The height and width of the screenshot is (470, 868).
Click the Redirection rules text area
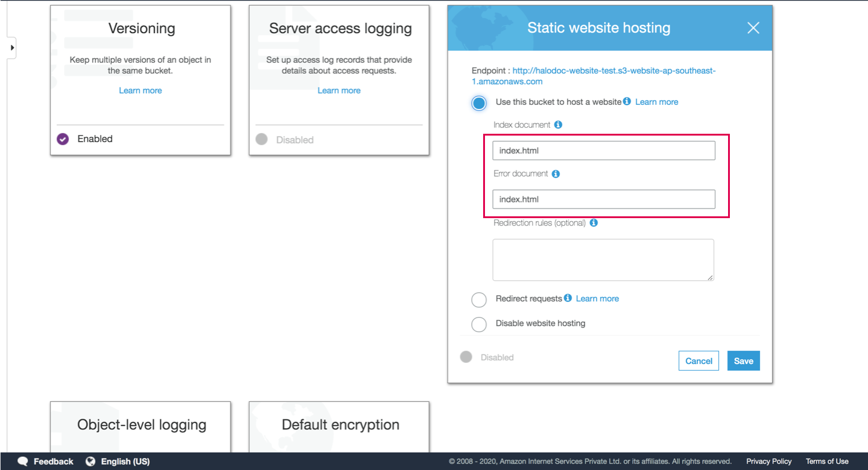(603, 260)
